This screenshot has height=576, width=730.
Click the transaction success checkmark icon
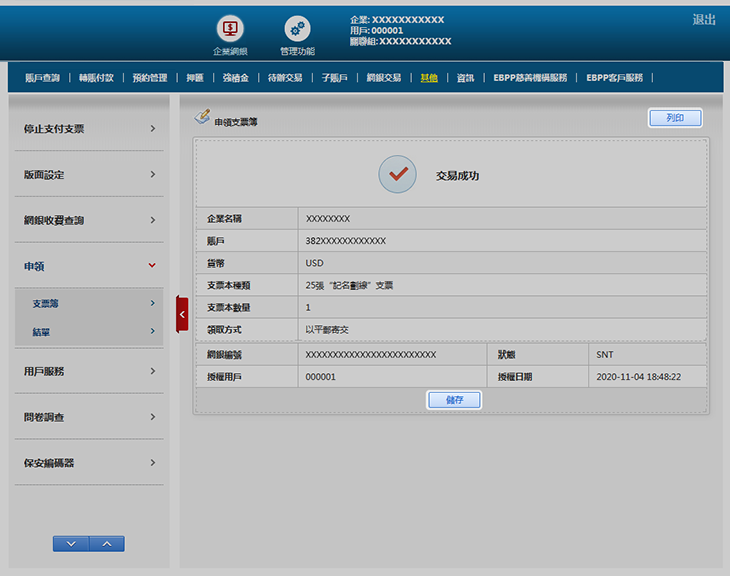(397, 174)
